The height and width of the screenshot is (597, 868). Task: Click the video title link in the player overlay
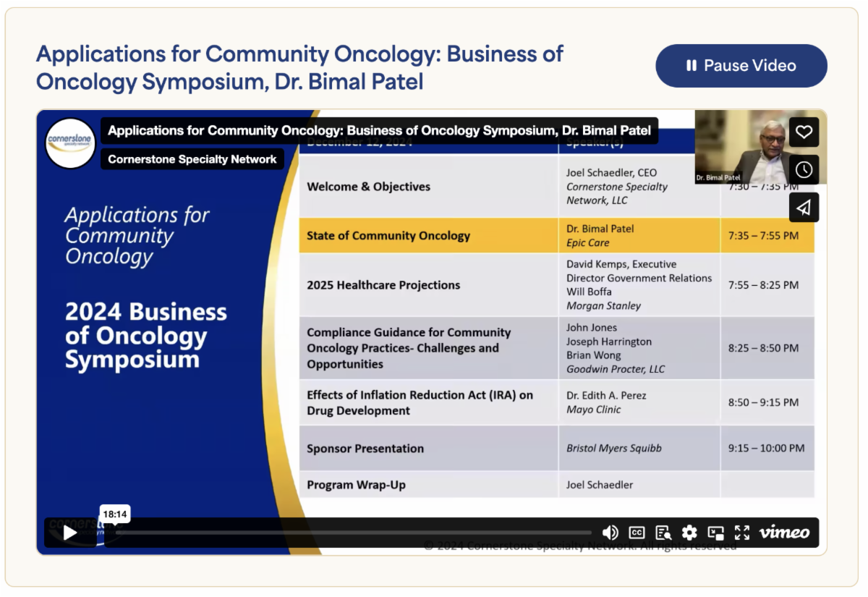(x=379, y=131)
